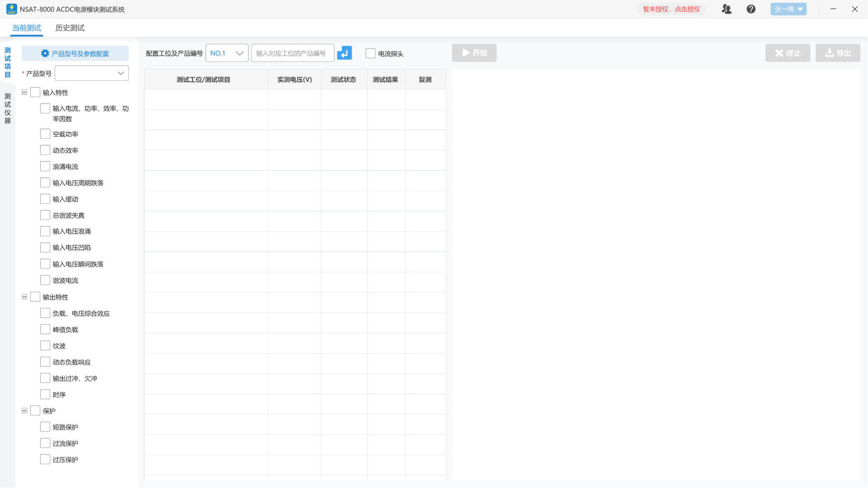868x488 pixels.
Task: Collapse the 输入特性 tree group
Action: 24,92
